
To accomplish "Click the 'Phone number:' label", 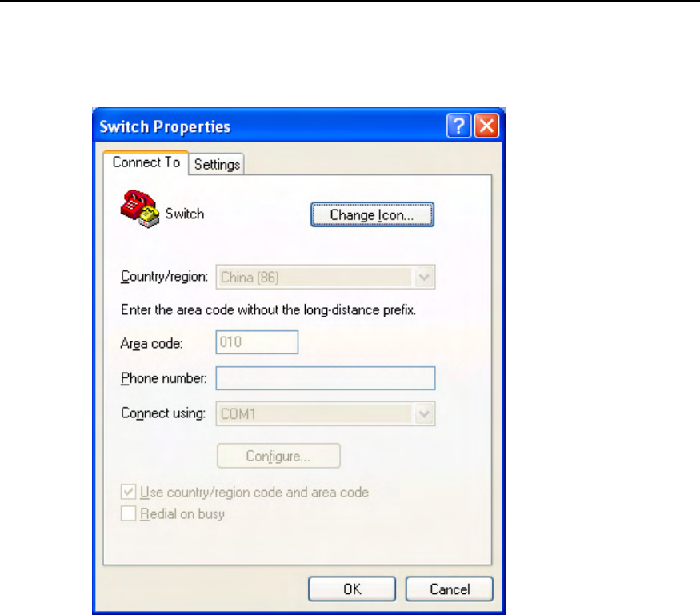I will pos(163,378).
